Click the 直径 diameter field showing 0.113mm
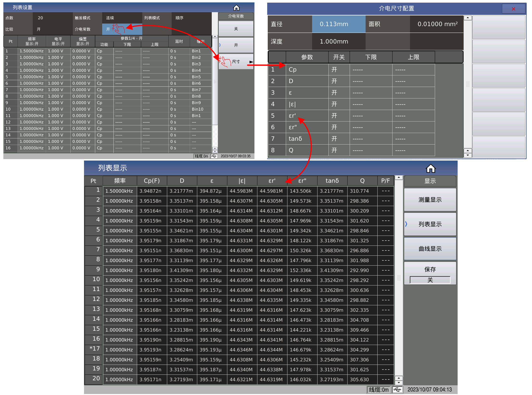This screenshot has width=532, height=395. point(339,24)
